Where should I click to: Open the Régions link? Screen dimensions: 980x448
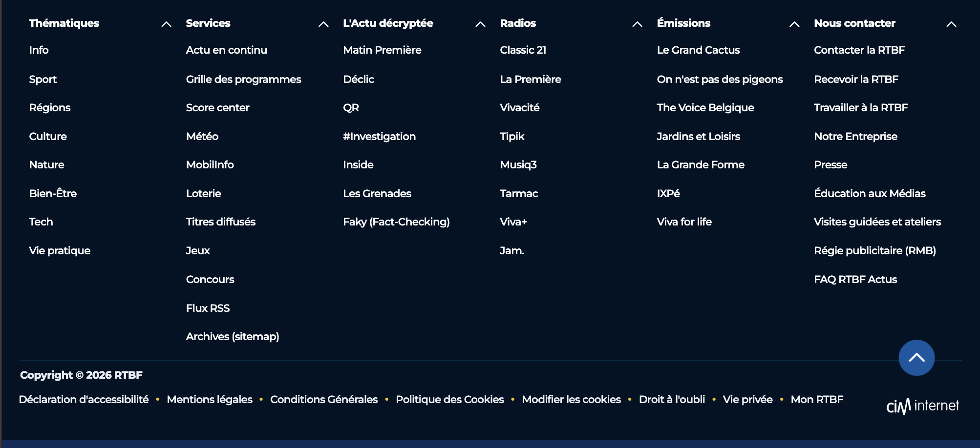click(50, 107)
